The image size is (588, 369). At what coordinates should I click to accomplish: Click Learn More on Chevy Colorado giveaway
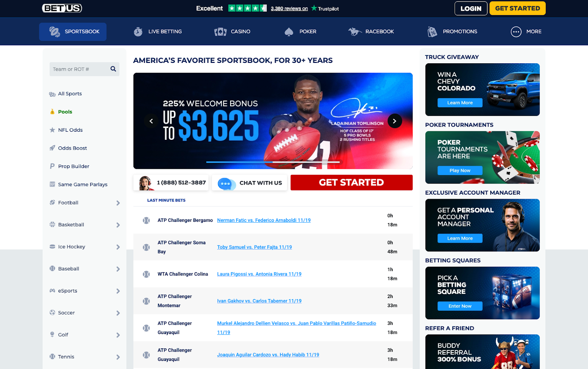pos(460,103)
